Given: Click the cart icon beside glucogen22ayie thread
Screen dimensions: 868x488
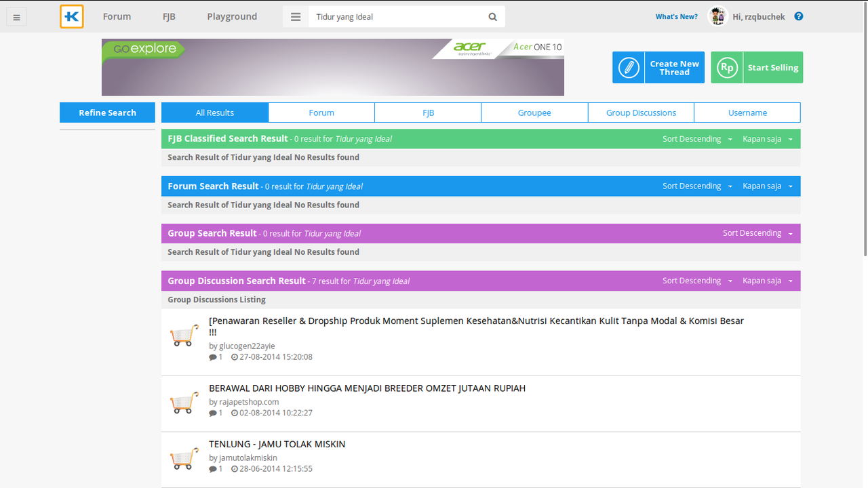Looking at the screenshot, I should 184,335.
